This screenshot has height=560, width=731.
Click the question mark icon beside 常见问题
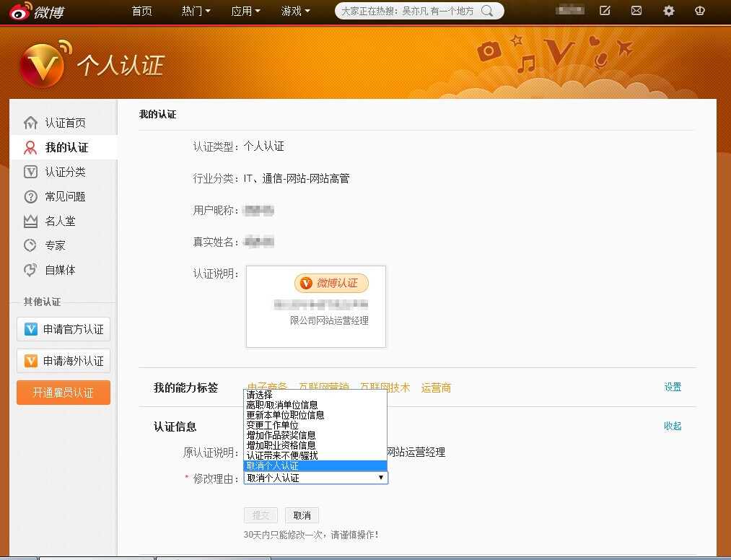click(30, 196)
